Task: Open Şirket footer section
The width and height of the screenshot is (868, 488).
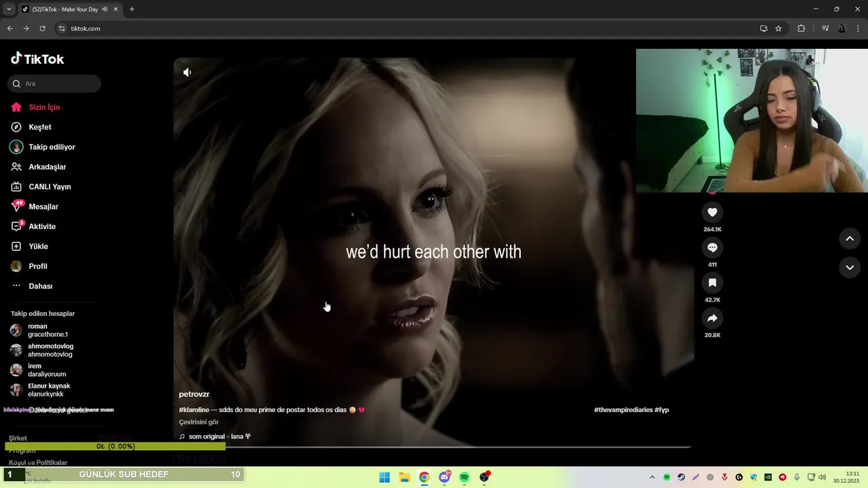Action: click(x=18, y=438)
